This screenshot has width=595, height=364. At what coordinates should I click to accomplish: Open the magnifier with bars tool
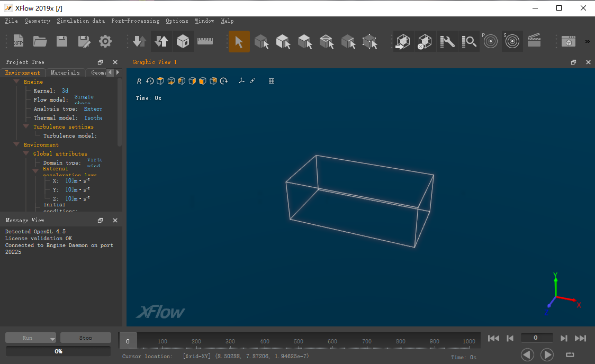(469, 41)
